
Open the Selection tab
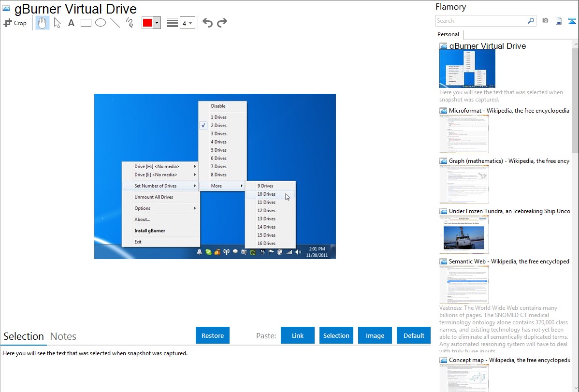click(x=24, y=336)
